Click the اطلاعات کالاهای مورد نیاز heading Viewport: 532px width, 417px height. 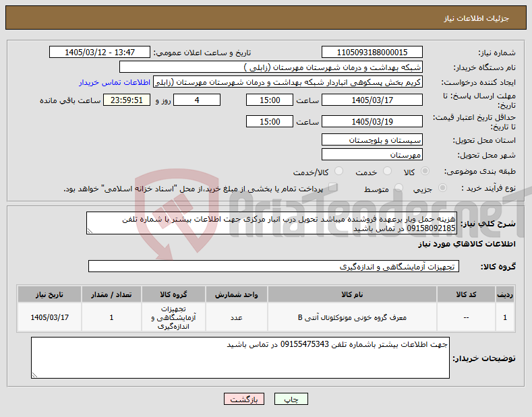pos(467,244)
